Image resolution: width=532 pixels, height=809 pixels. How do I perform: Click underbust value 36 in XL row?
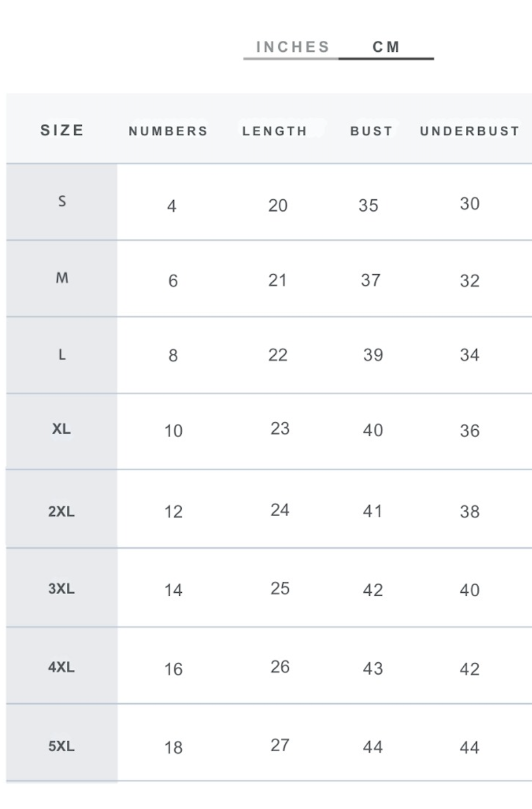tap(470, 430)
